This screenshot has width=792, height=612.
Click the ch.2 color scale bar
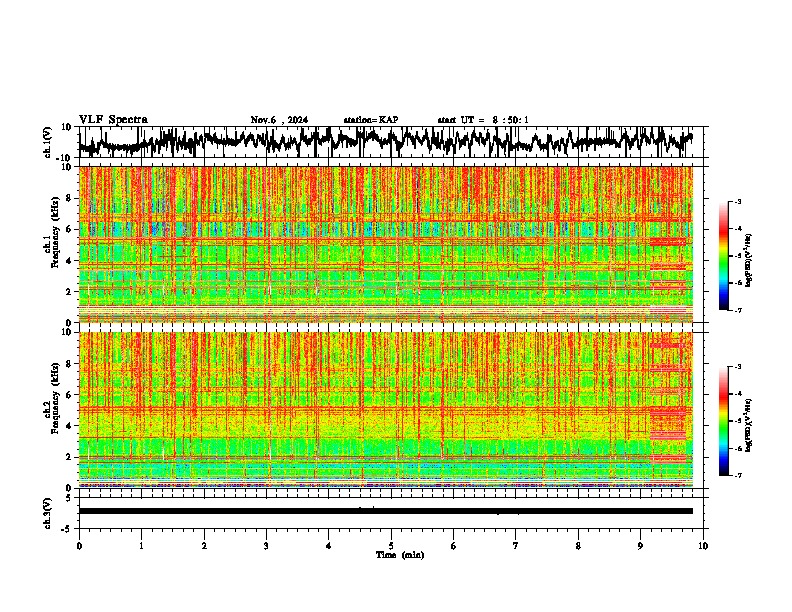pyautogui.click(x=723, y=421)
